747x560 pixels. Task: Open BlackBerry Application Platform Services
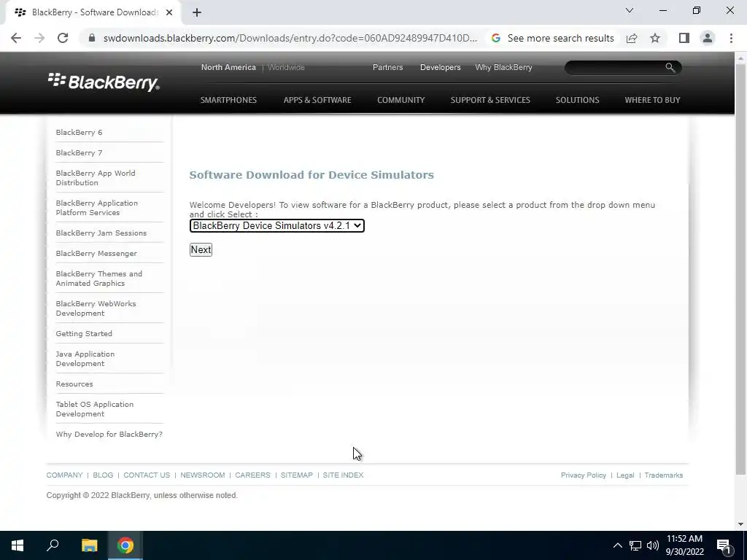(x=97, y=208)
